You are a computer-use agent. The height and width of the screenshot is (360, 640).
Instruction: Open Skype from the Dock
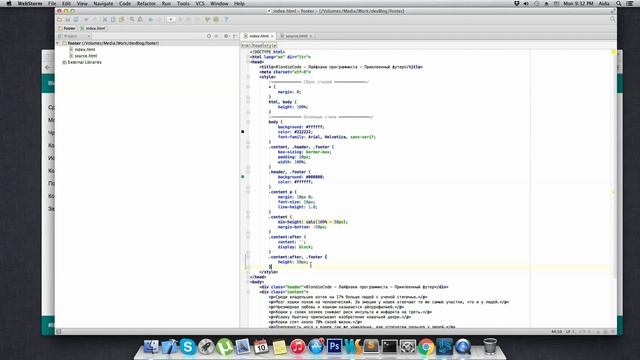[x=188, y=347]
